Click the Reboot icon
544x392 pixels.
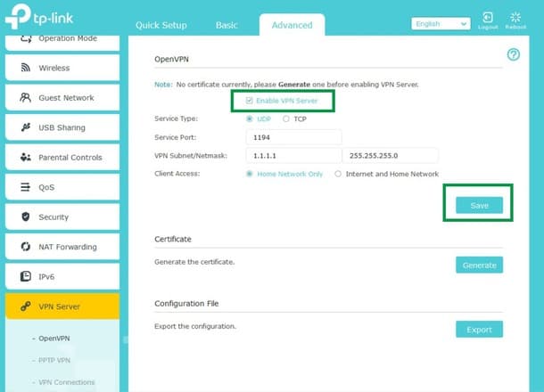pos(515,17)
